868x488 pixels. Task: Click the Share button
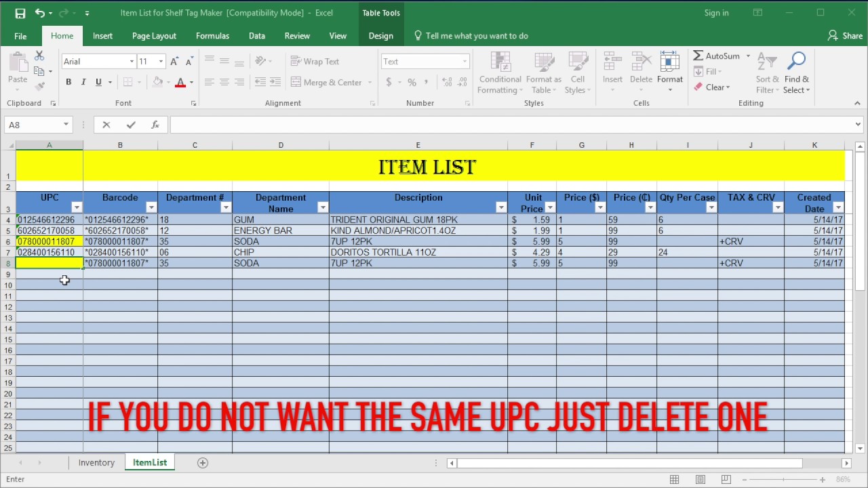pos(845,36)
